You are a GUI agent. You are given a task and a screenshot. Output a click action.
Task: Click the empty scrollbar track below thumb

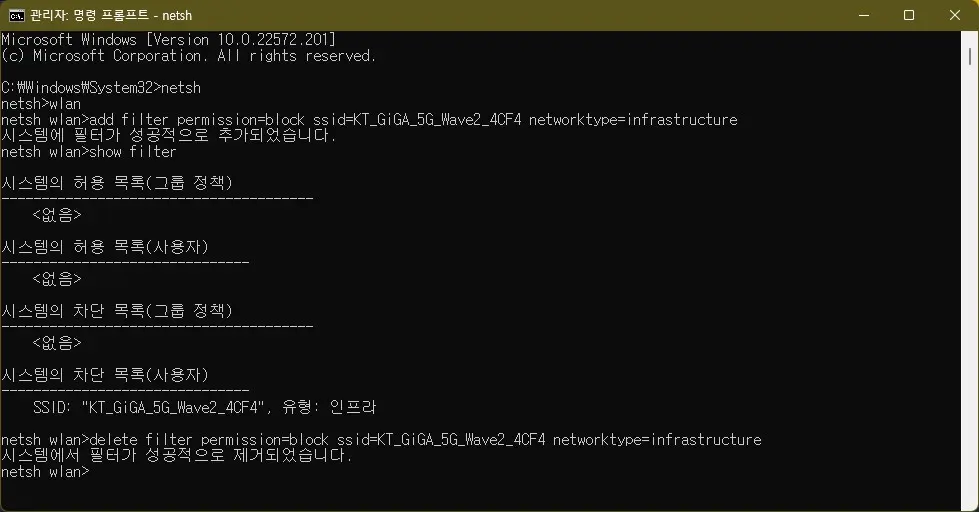(x=970, y=281)
